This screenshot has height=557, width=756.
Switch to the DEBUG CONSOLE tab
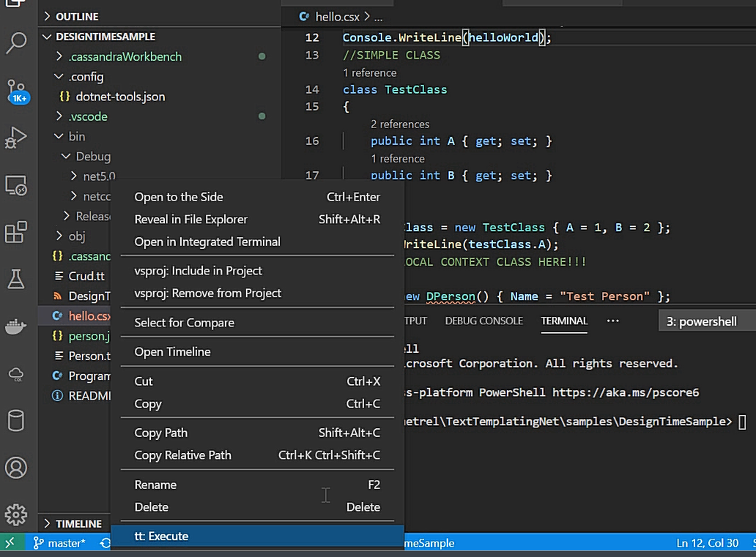tap(483, 321)
